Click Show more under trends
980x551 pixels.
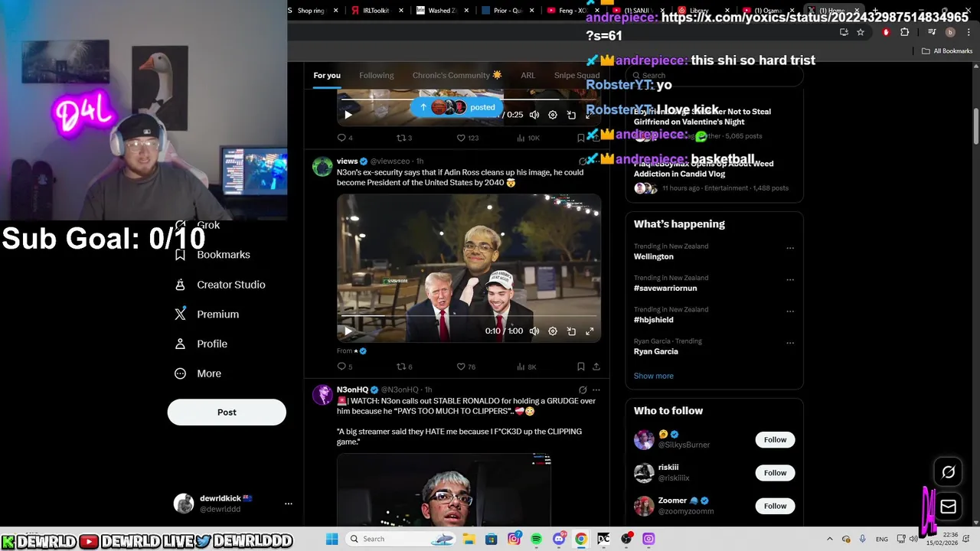(654, 376)
